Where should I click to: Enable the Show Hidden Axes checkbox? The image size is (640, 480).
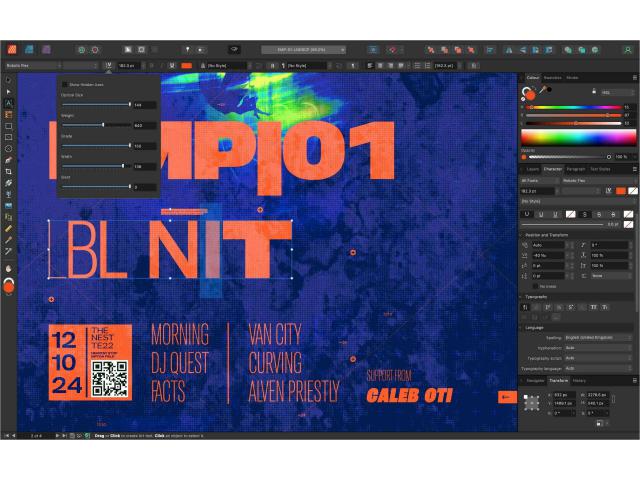[x=65, y=84]
